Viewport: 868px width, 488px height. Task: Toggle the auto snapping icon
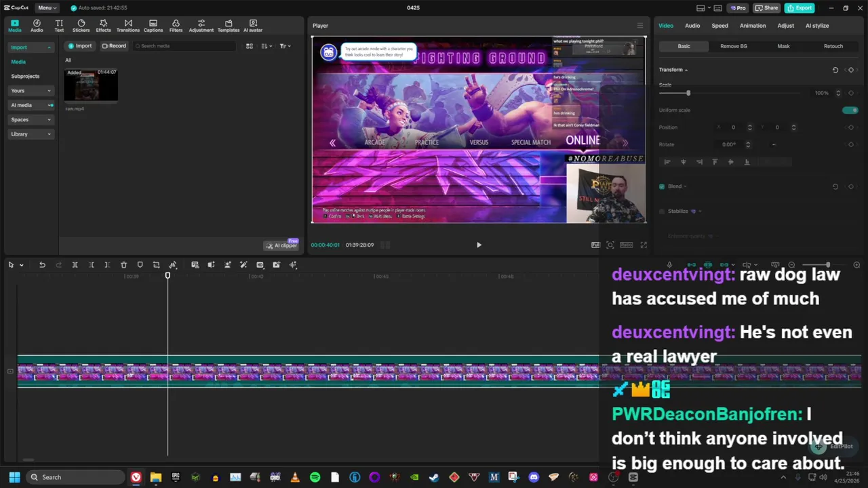pyautogui.click(x=708, y=265)
